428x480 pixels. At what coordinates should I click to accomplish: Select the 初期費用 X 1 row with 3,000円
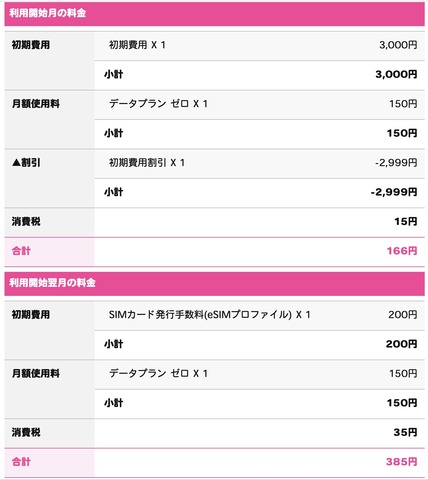pos(259,45)
